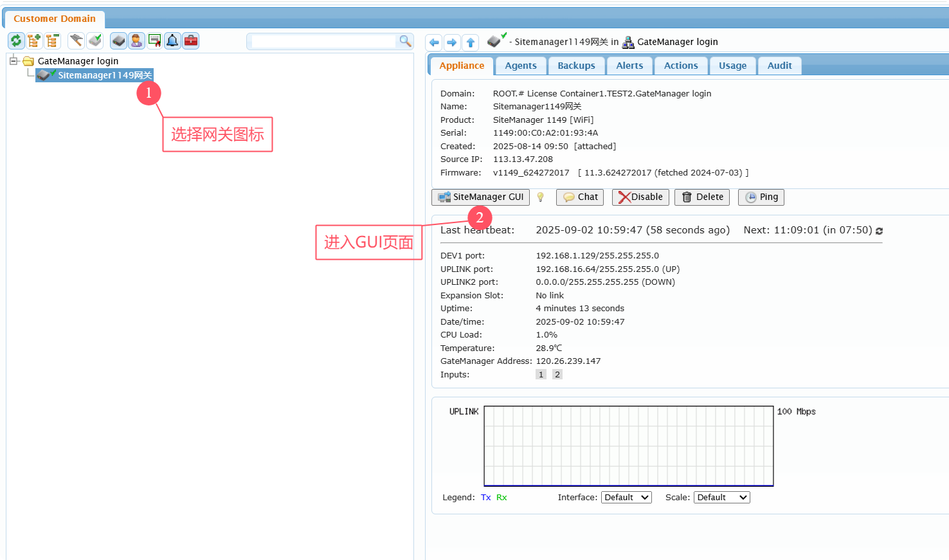Click the Rx legend label
Image resolution: width=949 pixels, height=560 pixels.
click(x=502, y=498)
